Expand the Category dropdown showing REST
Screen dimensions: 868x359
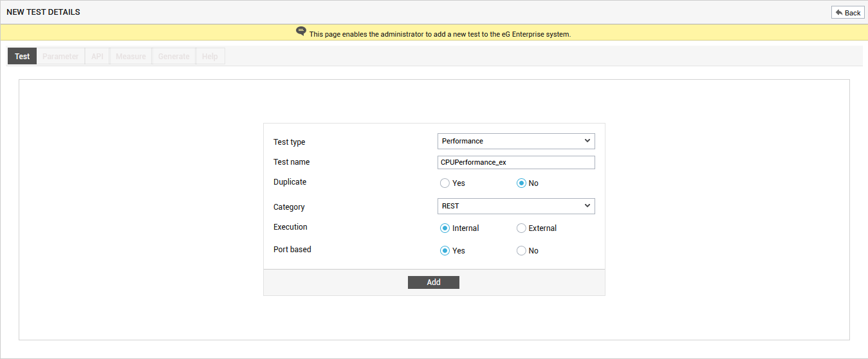tap(516, 206)
